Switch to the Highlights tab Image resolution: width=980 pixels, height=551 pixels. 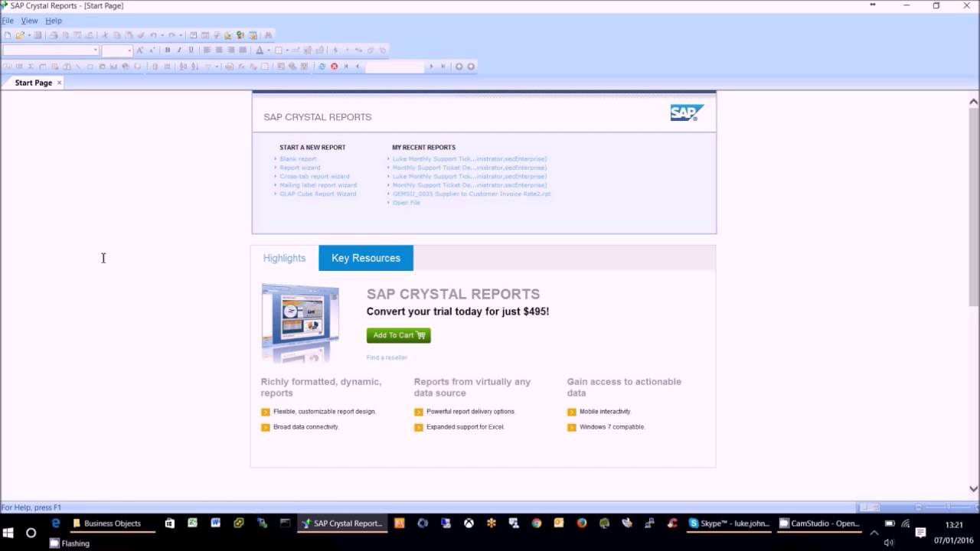pos(284,258)
